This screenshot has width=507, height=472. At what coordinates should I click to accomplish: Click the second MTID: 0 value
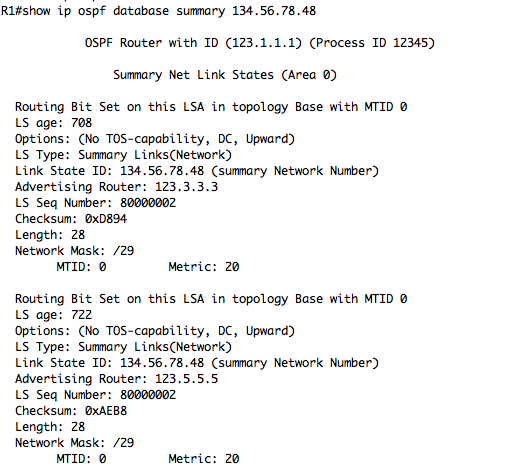[81, 459]
